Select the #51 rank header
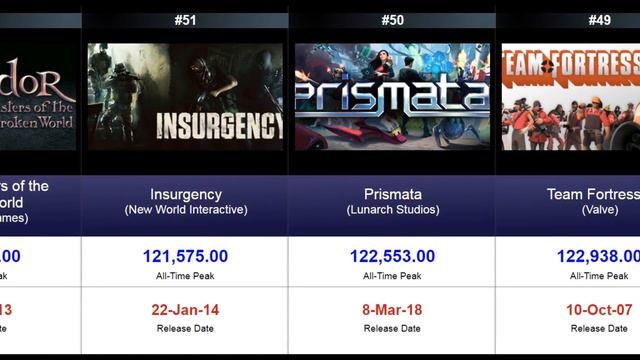 point(185,20)
